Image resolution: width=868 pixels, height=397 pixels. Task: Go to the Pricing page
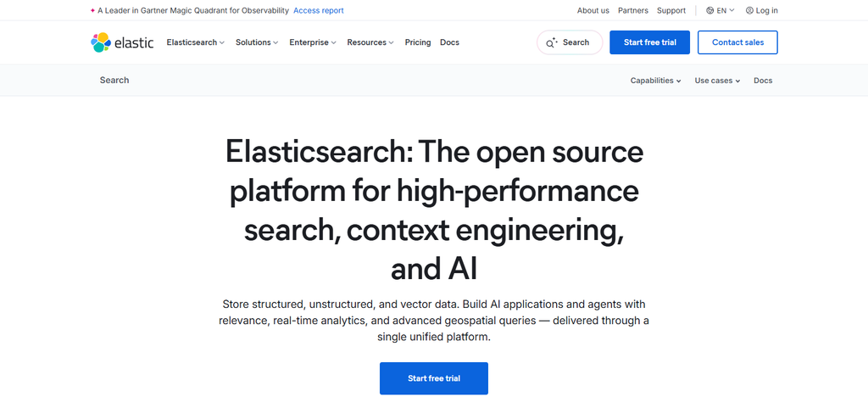click(417, 42)
